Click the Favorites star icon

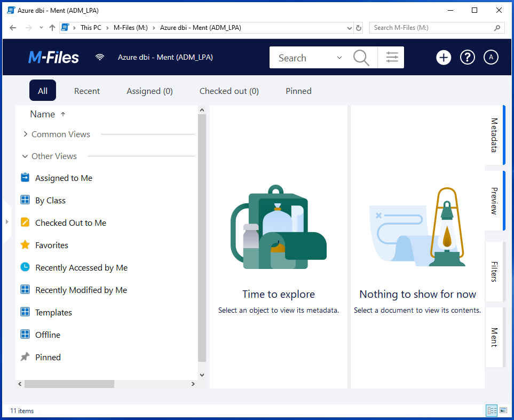tap(25, 244)
